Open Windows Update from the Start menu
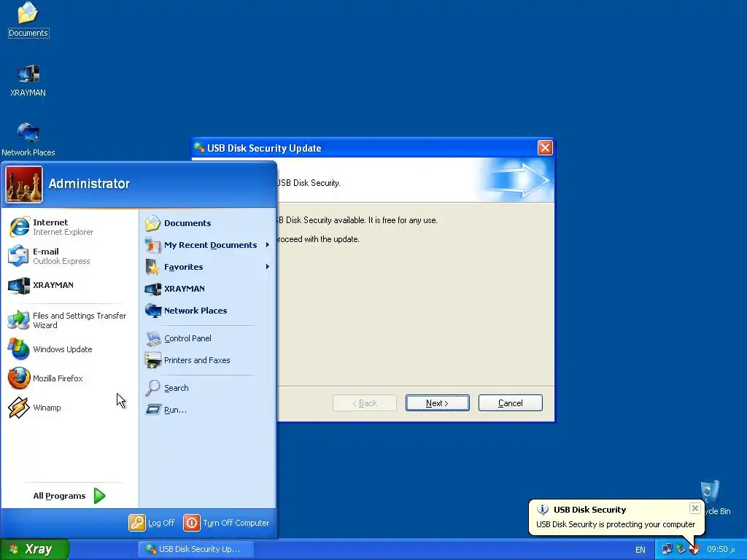The width and height of the screenshot is (747, 560). pos(69,349)
